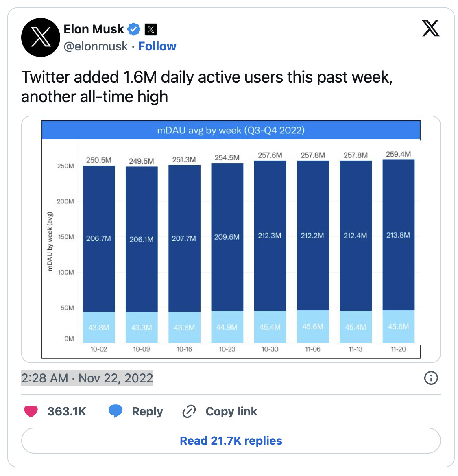Open the mDAU chart image
The image size is (458, 476).
pos(231,240)
